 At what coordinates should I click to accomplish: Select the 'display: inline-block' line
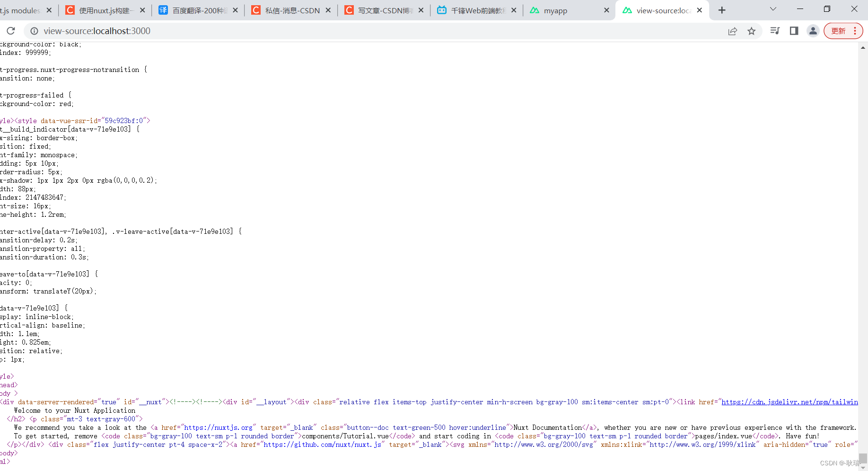[x=37, y=317]
